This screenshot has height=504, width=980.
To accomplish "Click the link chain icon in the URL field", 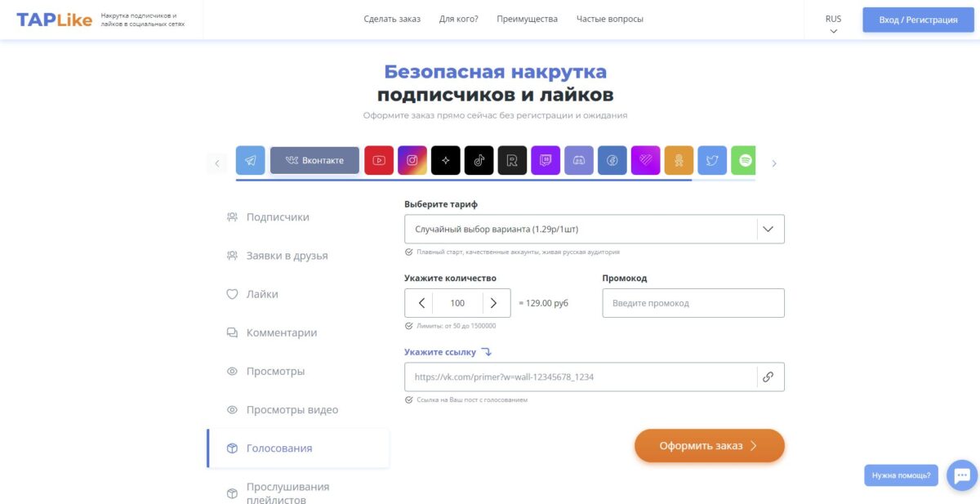I will [x=768, y=377].
